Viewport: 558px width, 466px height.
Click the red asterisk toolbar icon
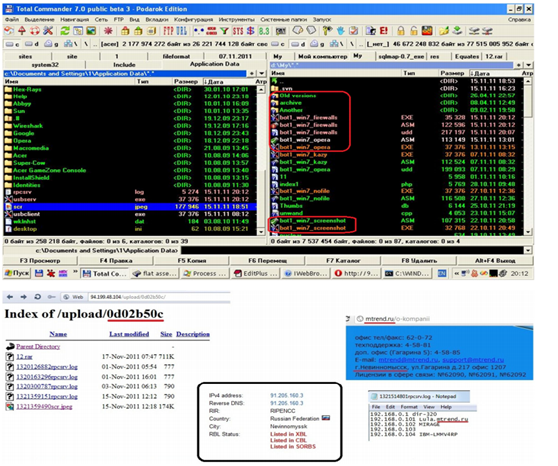pos(108,31)
